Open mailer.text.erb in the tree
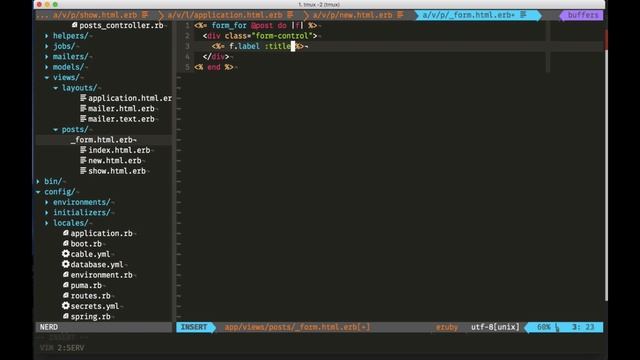The height and width of the screenshot is (360, 640). [x=121, y=119]
